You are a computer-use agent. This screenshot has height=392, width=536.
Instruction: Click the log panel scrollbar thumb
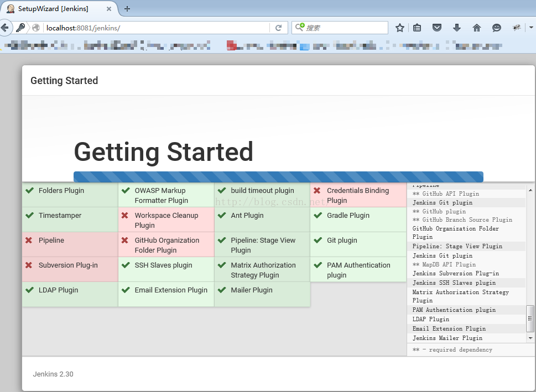(530, 318)
